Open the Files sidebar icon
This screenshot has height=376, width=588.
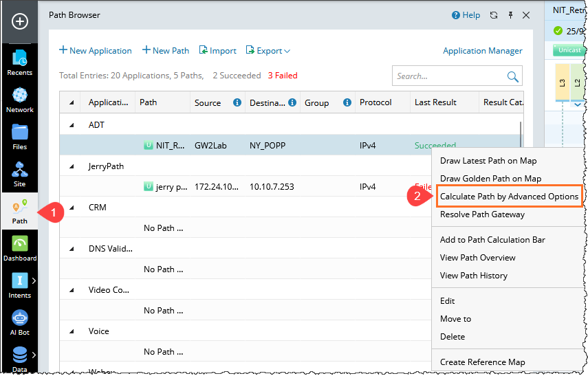tap(19, 137)
